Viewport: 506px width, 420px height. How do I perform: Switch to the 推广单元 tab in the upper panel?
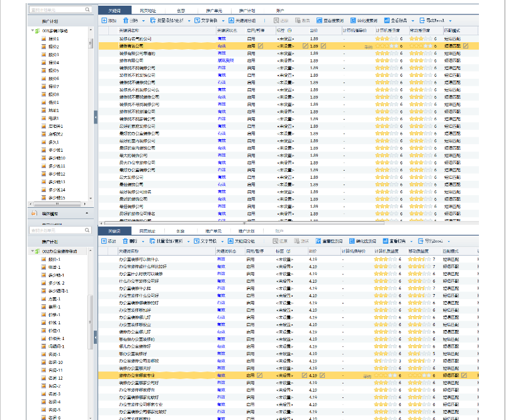click(x=214, y=11)
